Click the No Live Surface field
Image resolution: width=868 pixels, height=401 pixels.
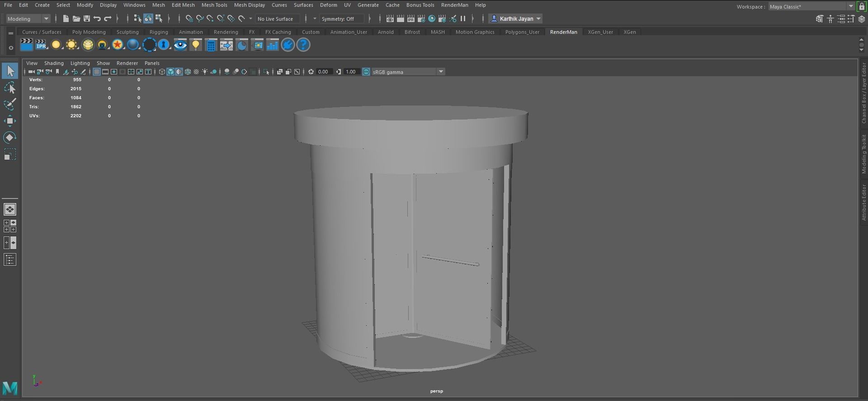click(x=277, y=19)
